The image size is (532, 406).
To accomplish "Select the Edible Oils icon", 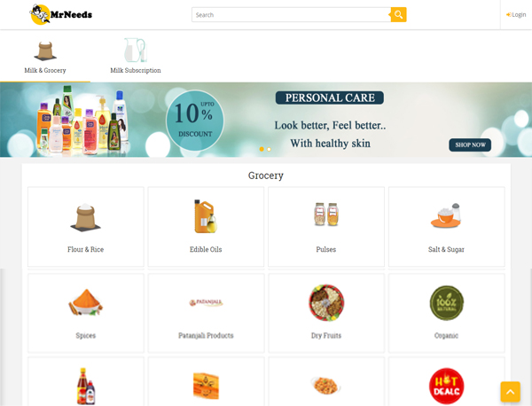I will click(206, 216).
